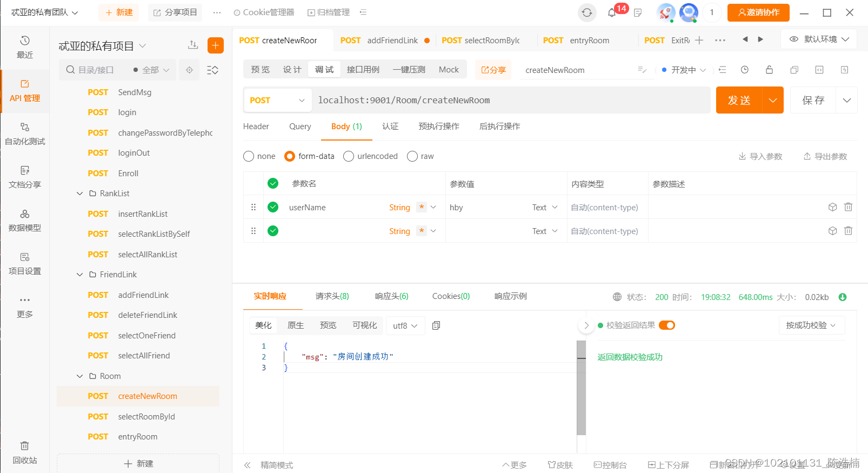868x473 pixels.
Task: Click the 目录/接口 search field
Action: tap(96, 70)
